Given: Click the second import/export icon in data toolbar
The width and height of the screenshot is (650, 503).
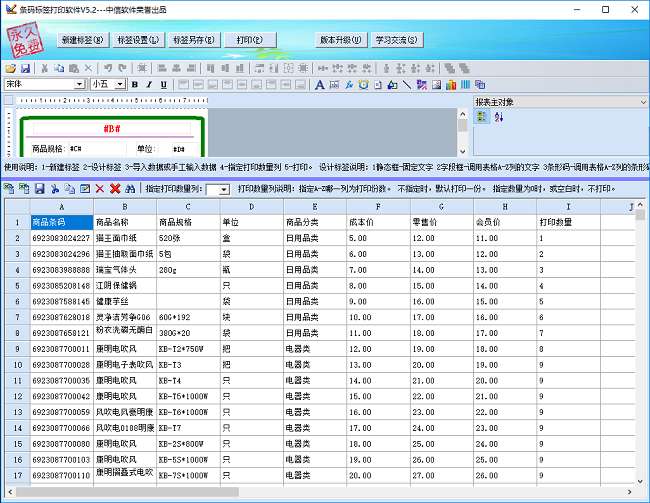Looking at the screenshot, I should [24, 189].
